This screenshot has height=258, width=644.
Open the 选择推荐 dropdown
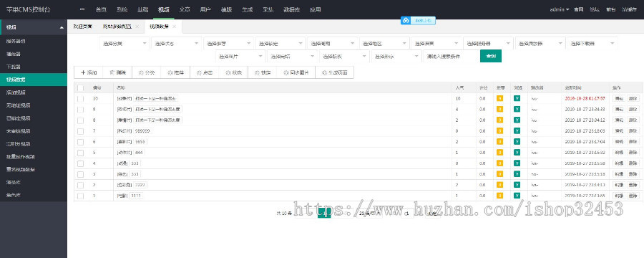[x=228, y=43]
